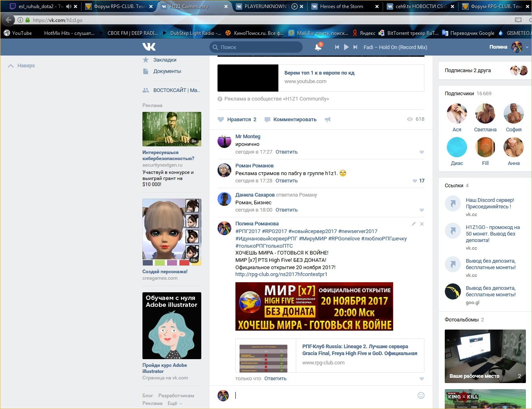This screenshot has height=409, width=532.
Task: Open Роман Романов's avatar
Action: pyautogui.click(x=224, y=170)
